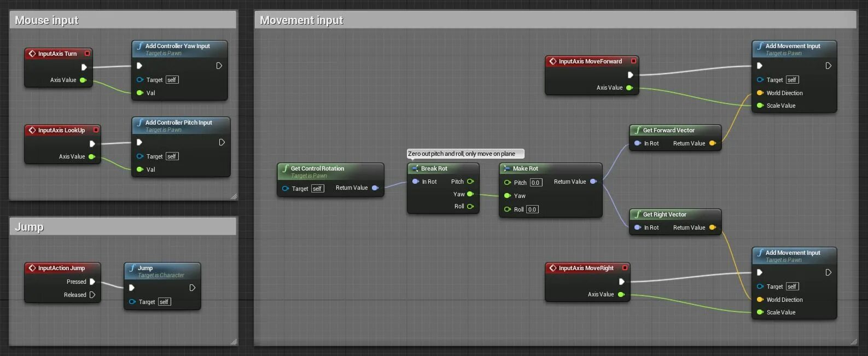Click Return Value pin on Get Forward Vector

[713, 143]
